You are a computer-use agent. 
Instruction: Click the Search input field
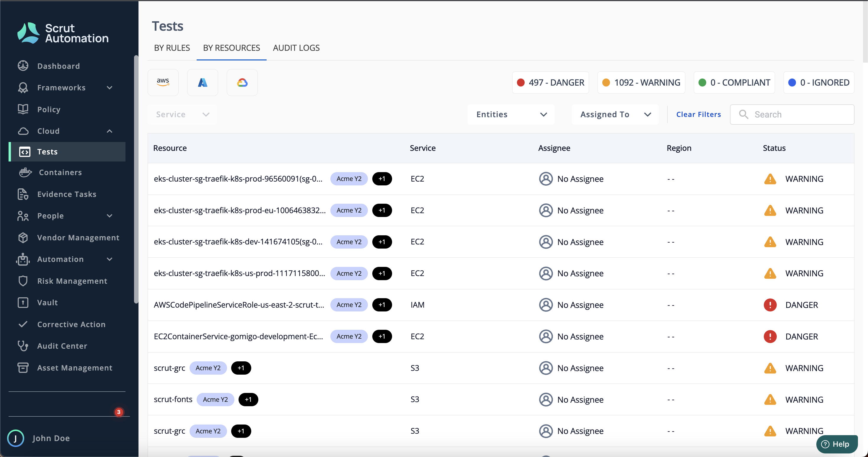tap(792, 114)
